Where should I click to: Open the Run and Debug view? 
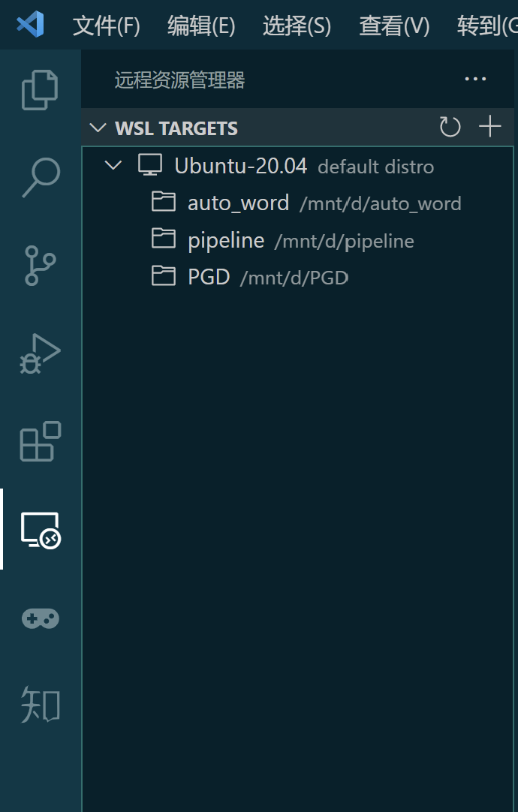(x=40, y=353)
